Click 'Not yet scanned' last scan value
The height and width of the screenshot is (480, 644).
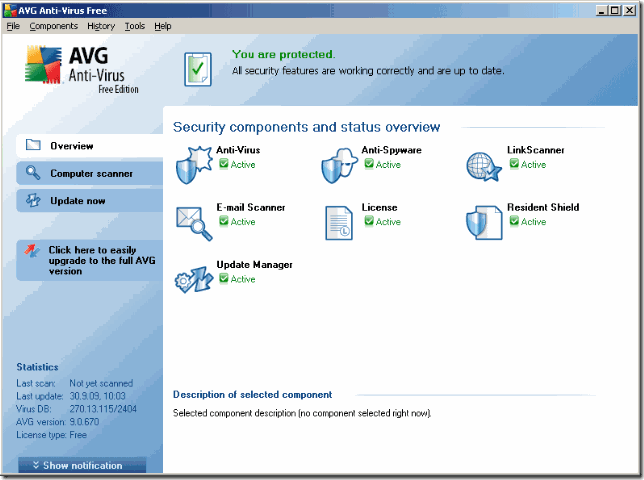coord(101,383)
